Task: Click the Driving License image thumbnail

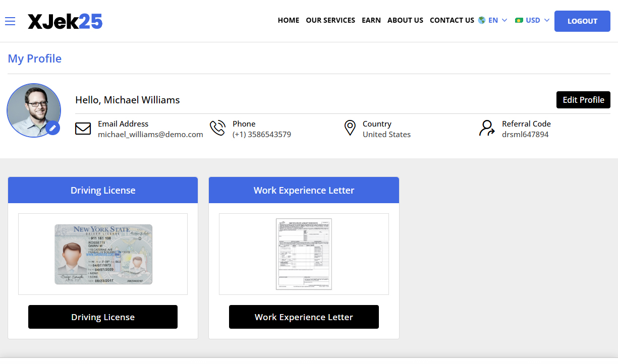Action: click(102, 254)
